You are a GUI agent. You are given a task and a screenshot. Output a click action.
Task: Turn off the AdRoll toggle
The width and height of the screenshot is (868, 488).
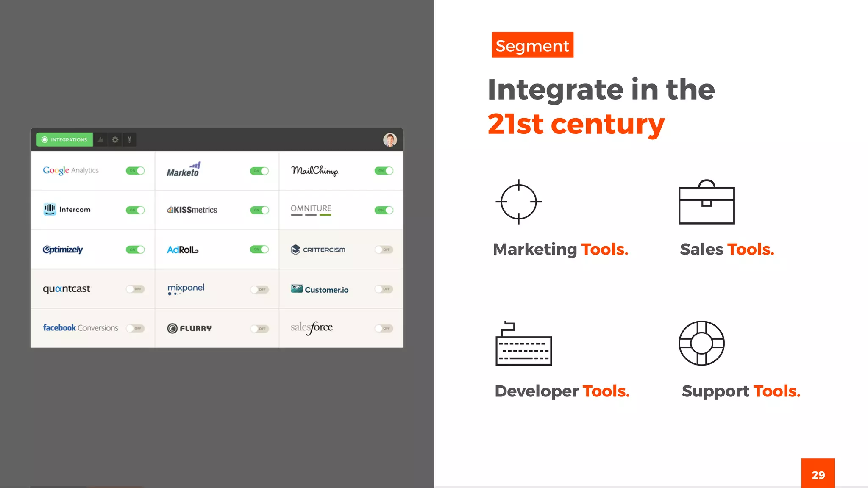(x=259, y=250)
